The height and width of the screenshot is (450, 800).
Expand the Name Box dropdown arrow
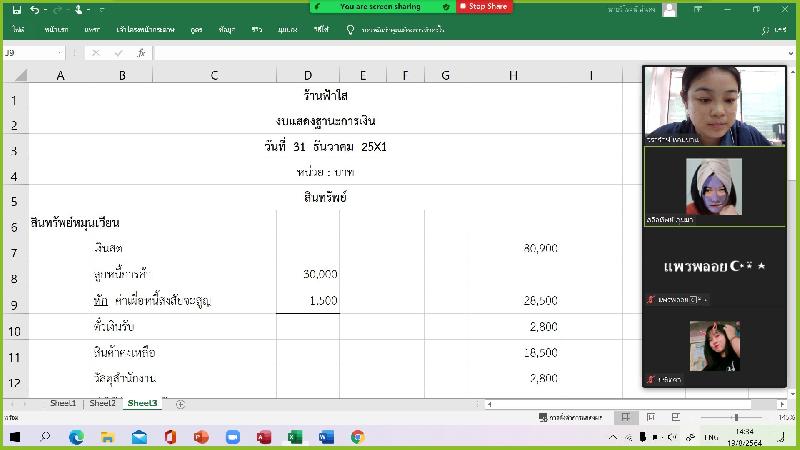[x=60, y=53]
